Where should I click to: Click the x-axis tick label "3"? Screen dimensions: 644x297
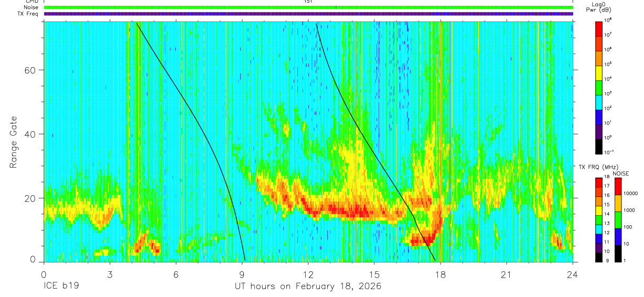point(110,274)
